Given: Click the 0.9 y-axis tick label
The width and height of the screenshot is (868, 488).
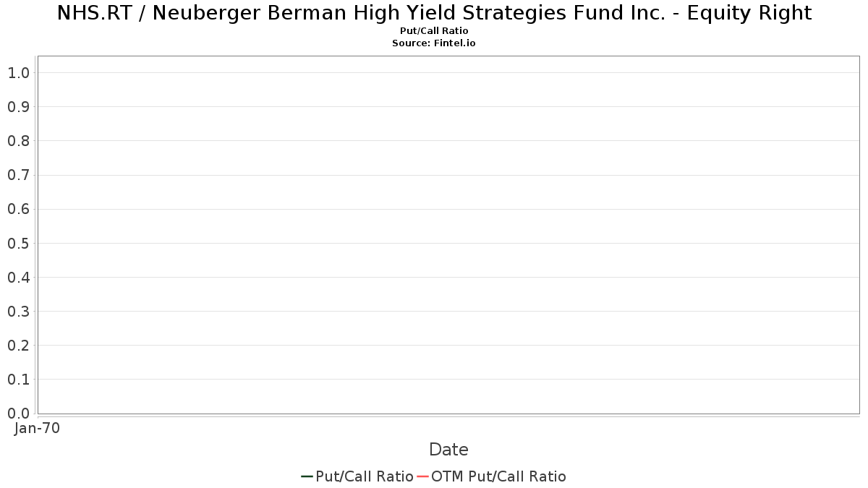Looking at the screenshot, I should 18,106.
